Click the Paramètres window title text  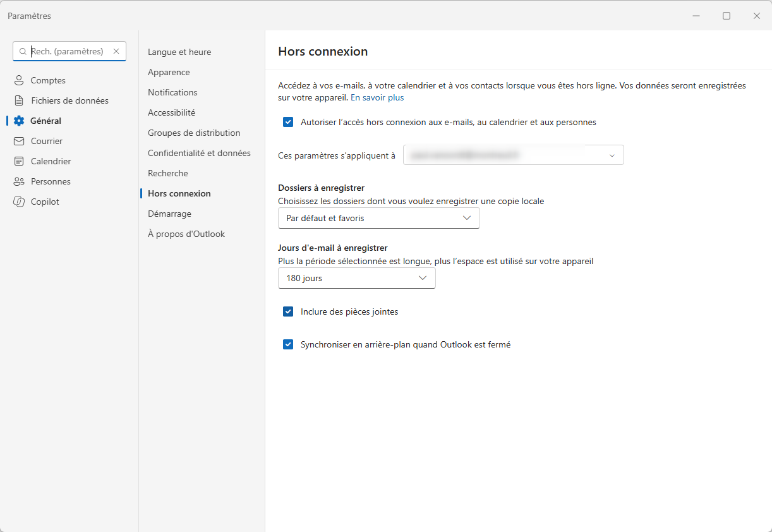click(x=30, y=16)
